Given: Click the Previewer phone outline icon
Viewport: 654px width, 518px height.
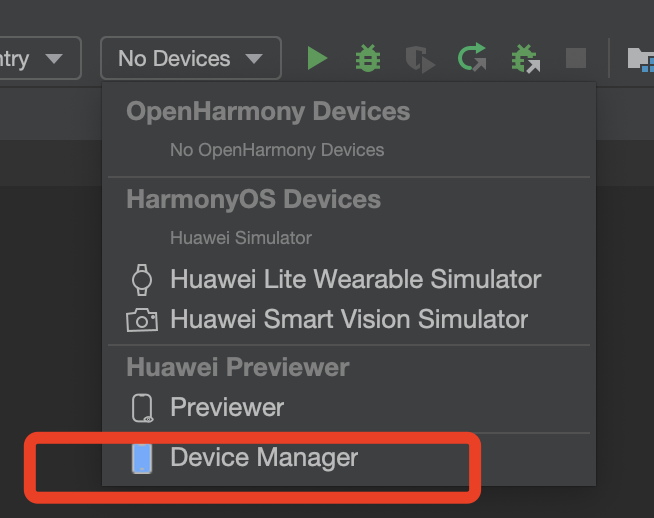Looking at the screenshot, I should [142, 407].
